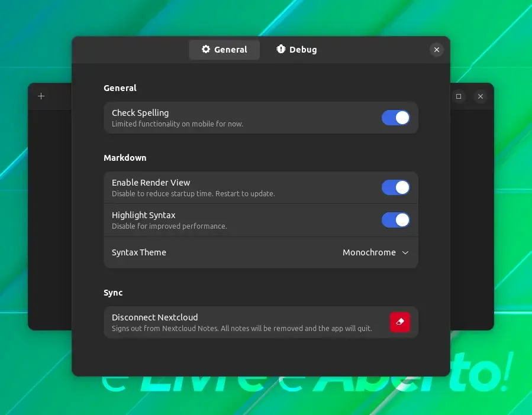Click the "Enable Render View" label
532x415 pixels.
151,183
